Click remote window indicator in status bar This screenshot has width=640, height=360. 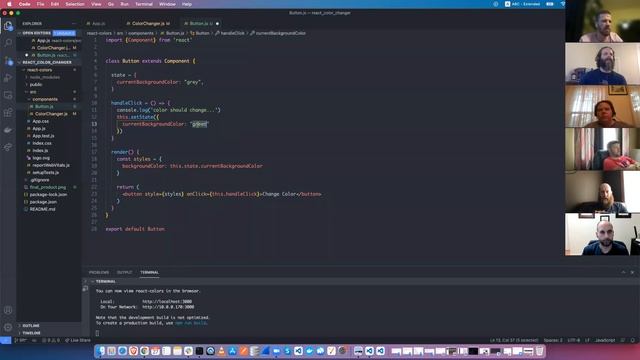pyautogui.click(x=5, y=340)
